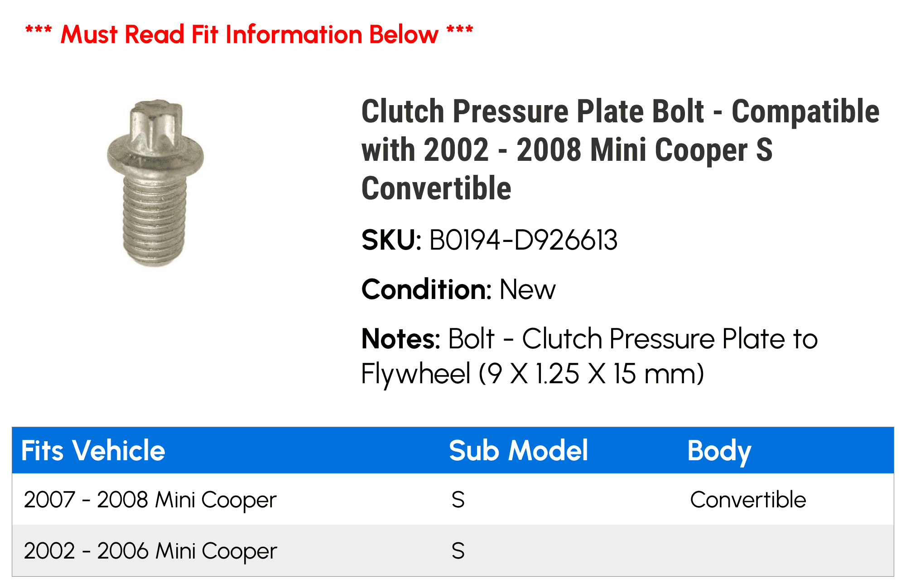Click the condition value New

pos(527,289)
